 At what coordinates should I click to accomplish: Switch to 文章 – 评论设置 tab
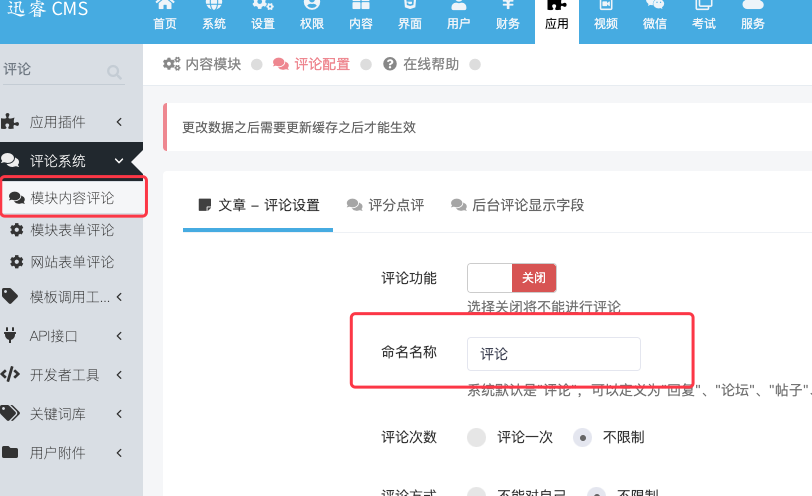(x=258, y=206)
